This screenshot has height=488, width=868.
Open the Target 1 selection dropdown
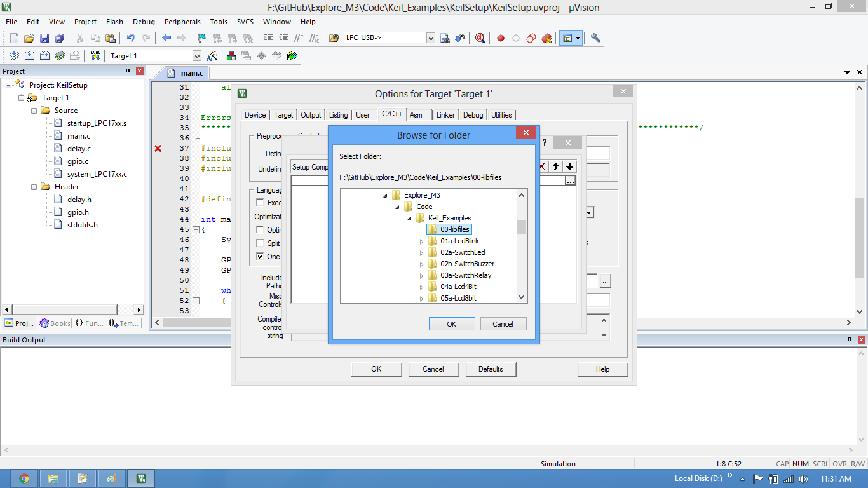pyautogui.click(x=196, y=56)
